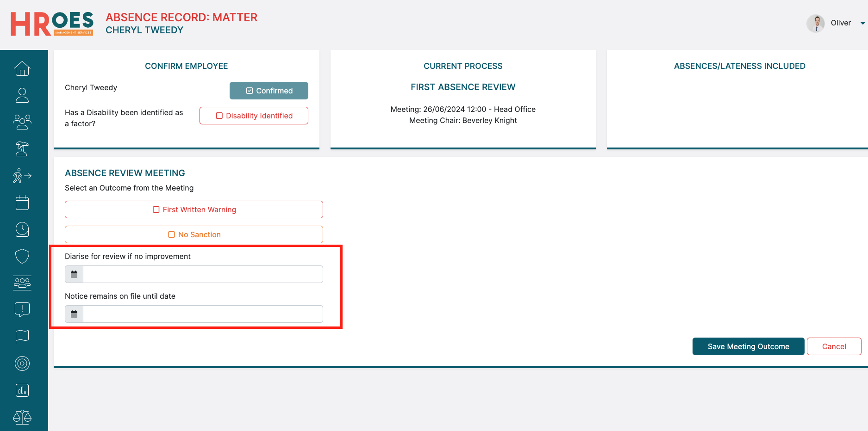The image size is (868, 431).
Task: Open date picker for Notice remains on file
Action: point(74,314)
